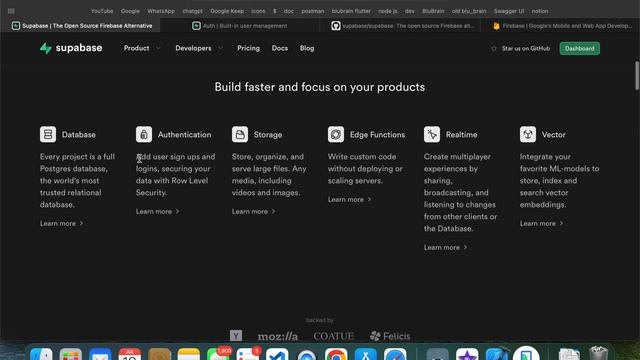Open the notion bookmark
The width and height of the screenshot is (640, 360).
click(540, 11)
